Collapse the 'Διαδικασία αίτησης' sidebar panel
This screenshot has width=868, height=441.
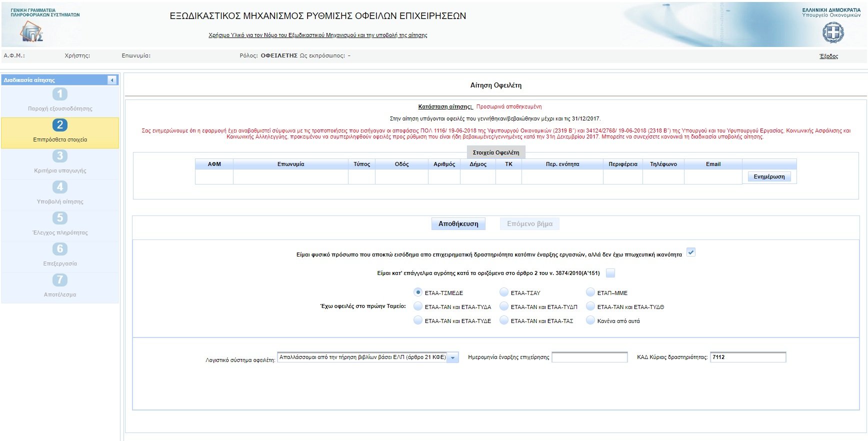coord(112,80)
